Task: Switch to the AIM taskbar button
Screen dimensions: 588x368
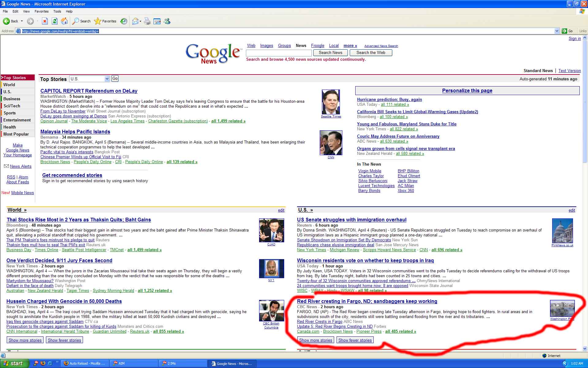Action: click(134, 363)
